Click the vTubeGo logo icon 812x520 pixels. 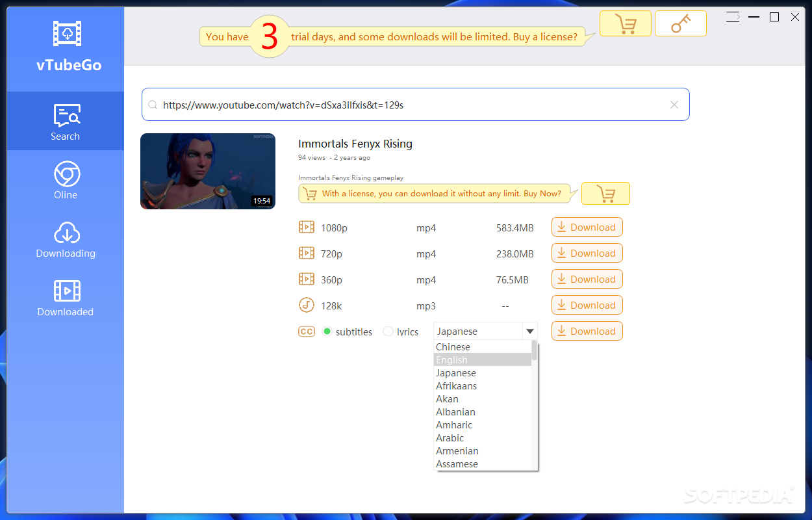[x=68, y=33]
